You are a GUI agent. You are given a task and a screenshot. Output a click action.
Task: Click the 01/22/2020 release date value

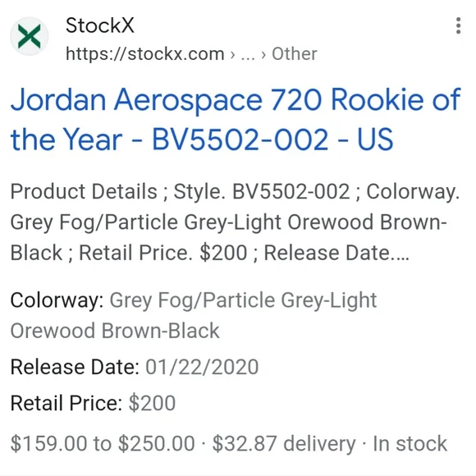coord(202,367)
